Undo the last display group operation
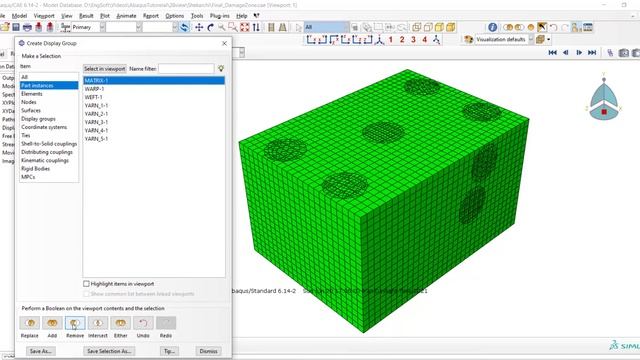The height and width of the screenshot is (360, 640). 143,323
